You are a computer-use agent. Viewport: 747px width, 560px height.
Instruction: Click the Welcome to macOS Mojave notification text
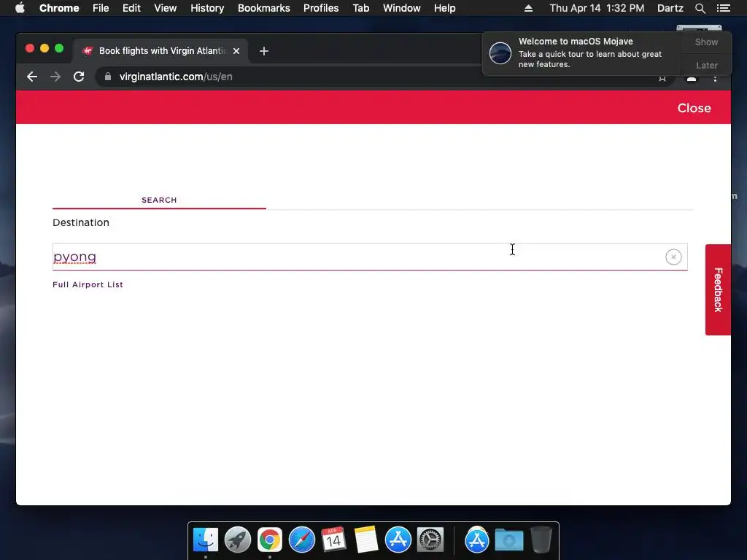(x=589, y=52)
